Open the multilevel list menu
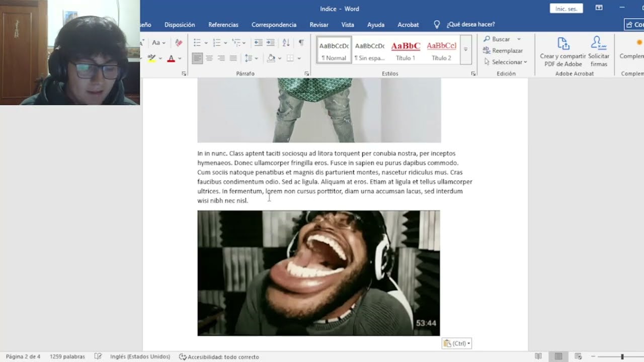This screenshot has width=644, height=362. 238,43
